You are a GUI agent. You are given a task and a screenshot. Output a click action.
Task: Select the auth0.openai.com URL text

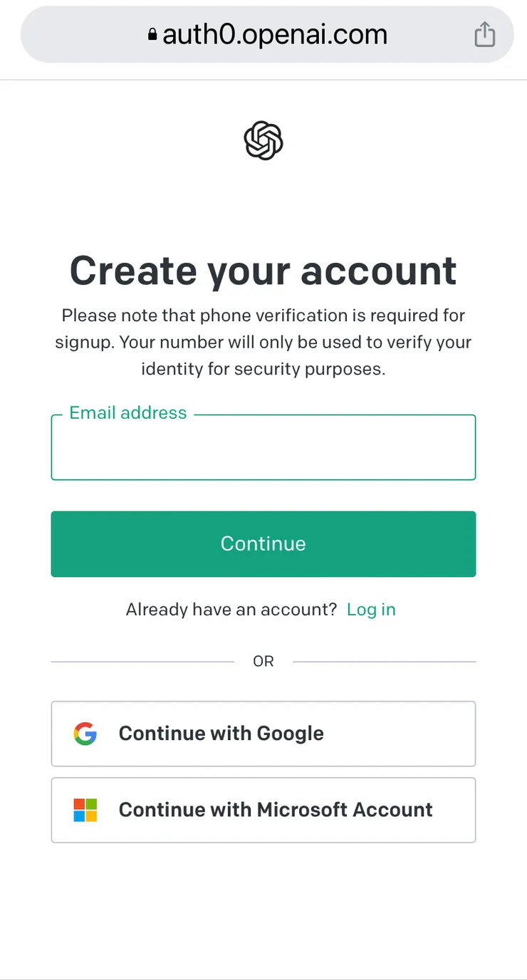[x=275, y=35]
